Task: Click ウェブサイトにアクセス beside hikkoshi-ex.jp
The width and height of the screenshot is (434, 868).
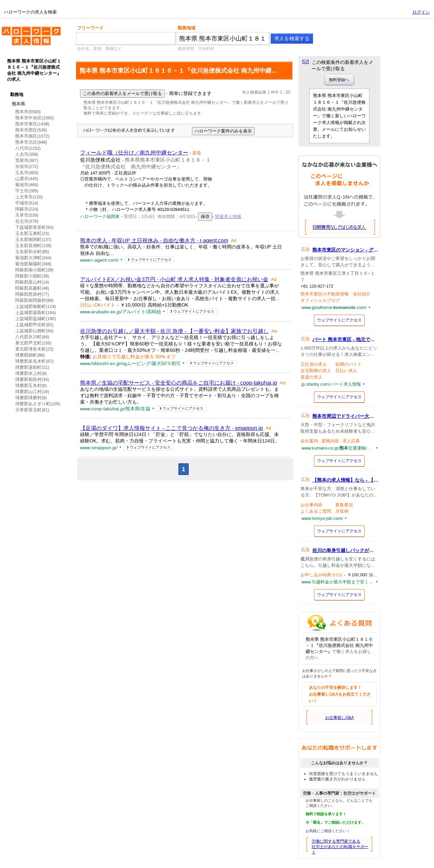Action: [x=212, y=363]
